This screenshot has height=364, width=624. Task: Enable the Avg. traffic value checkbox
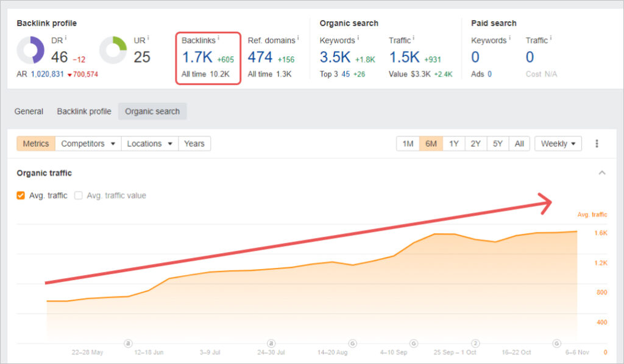(79, 195)
